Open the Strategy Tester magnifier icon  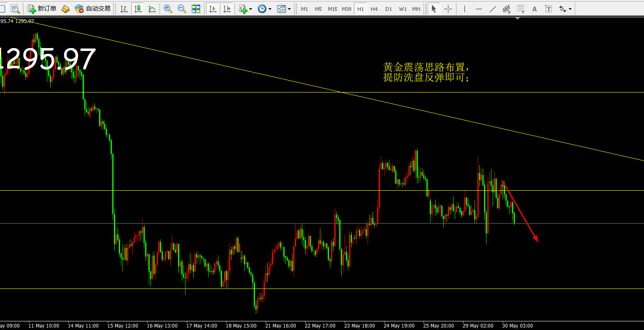click(15, 8)
